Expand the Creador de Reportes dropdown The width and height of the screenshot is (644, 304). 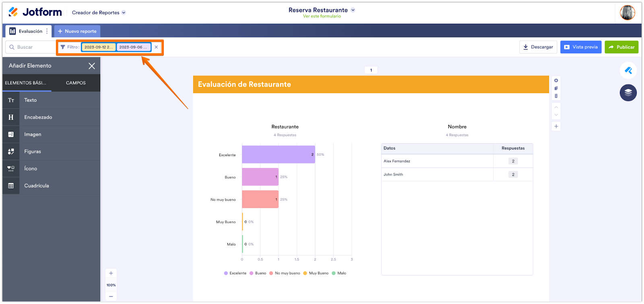(99, 12)
